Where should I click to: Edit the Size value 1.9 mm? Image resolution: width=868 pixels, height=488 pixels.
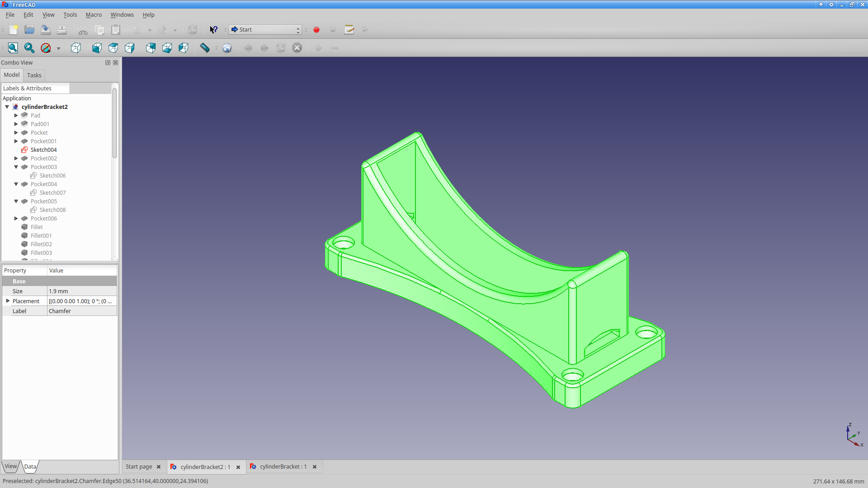pos(82,291)
